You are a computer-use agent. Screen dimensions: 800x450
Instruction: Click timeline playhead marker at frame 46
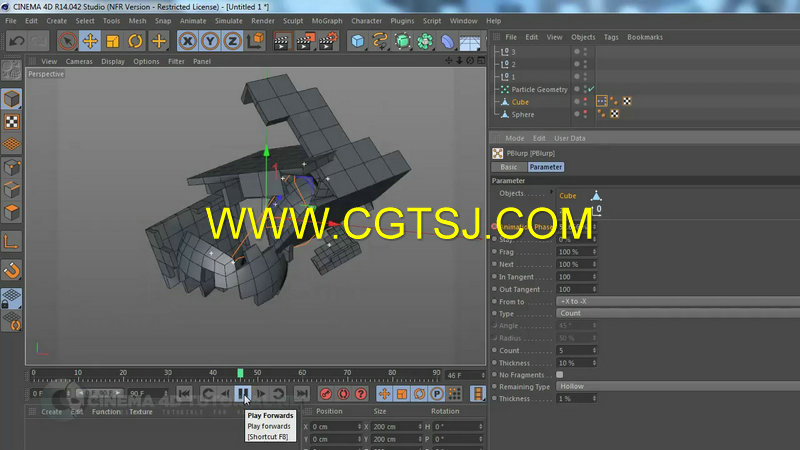[x=240, y=373]
